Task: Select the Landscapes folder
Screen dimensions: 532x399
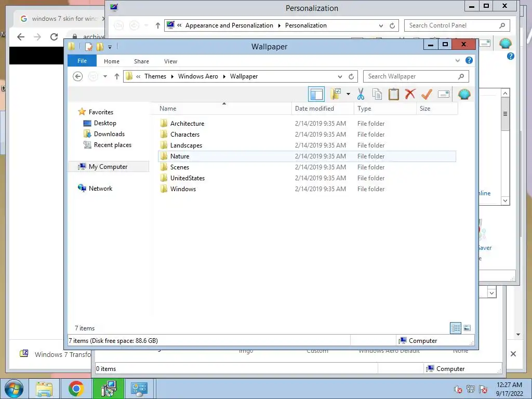Action: point(307,145)
